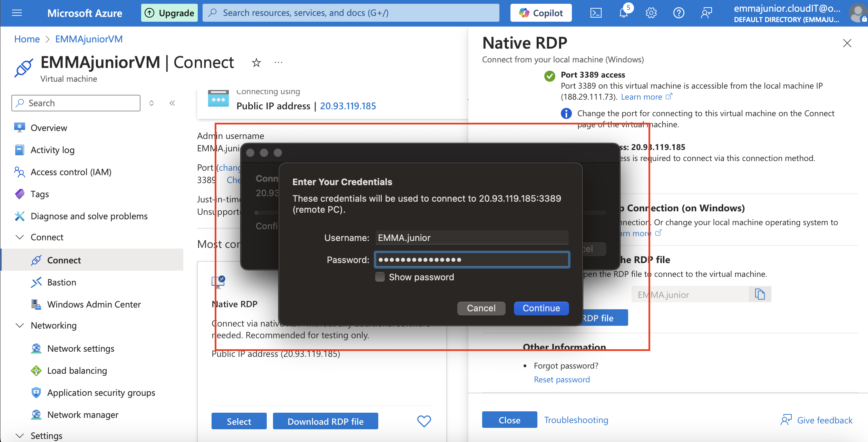Click Select on the Native RDP card

point(239,421)
